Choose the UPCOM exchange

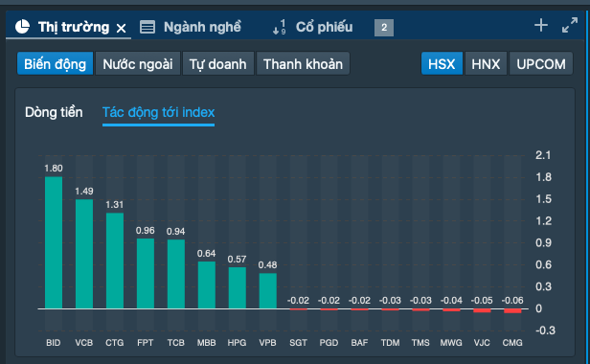[541, 63]
